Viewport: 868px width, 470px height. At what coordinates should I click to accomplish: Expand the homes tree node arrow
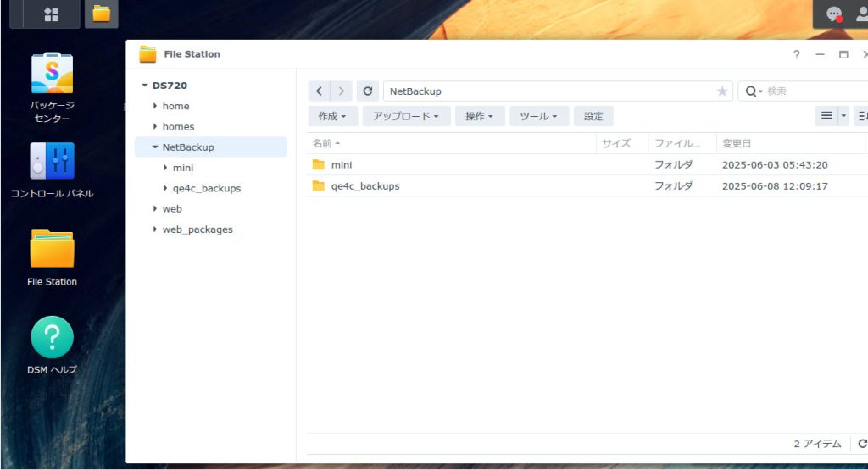pos(155,127)
